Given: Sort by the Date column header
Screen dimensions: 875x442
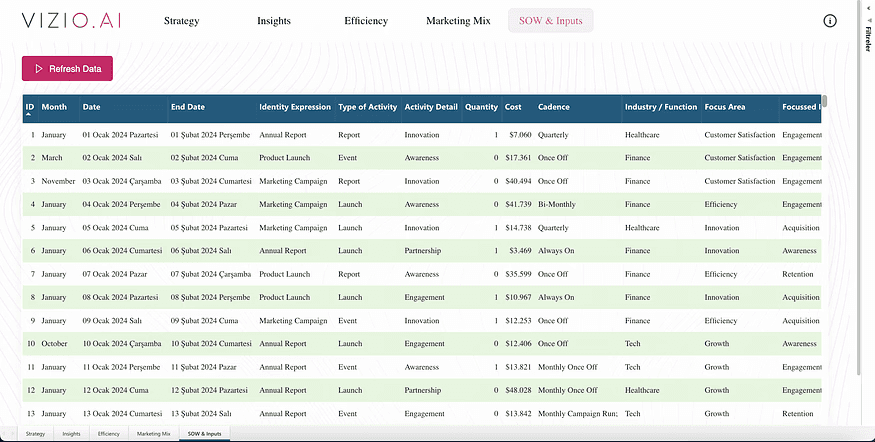Looking at the screenshot, I should [92, 107].
